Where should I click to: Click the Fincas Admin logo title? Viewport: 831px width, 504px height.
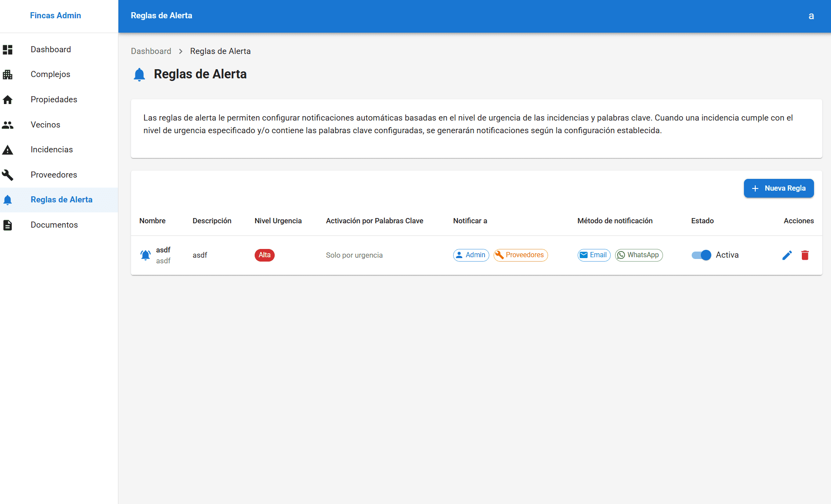pos(55,16)
